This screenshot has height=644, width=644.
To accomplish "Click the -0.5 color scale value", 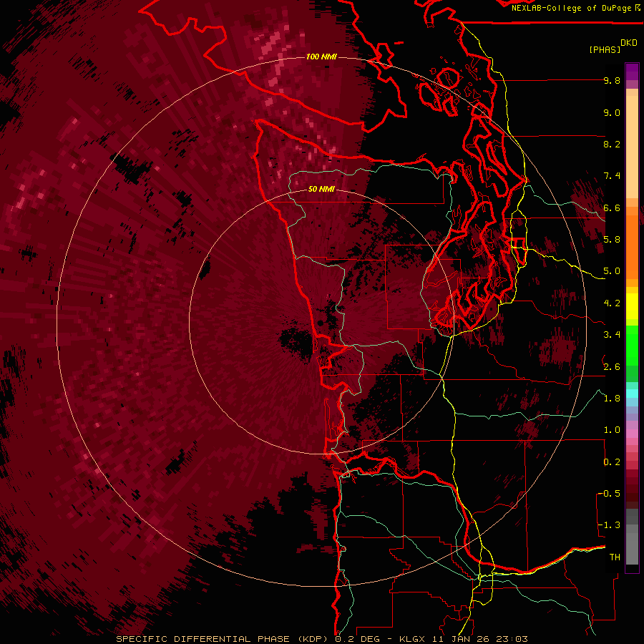I will 609,494.
